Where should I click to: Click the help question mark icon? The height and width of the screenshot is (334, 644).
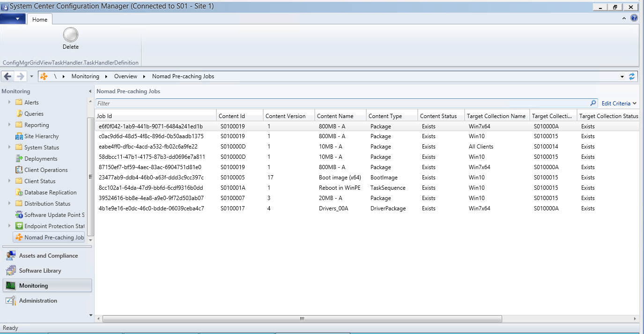click(634, 18)
